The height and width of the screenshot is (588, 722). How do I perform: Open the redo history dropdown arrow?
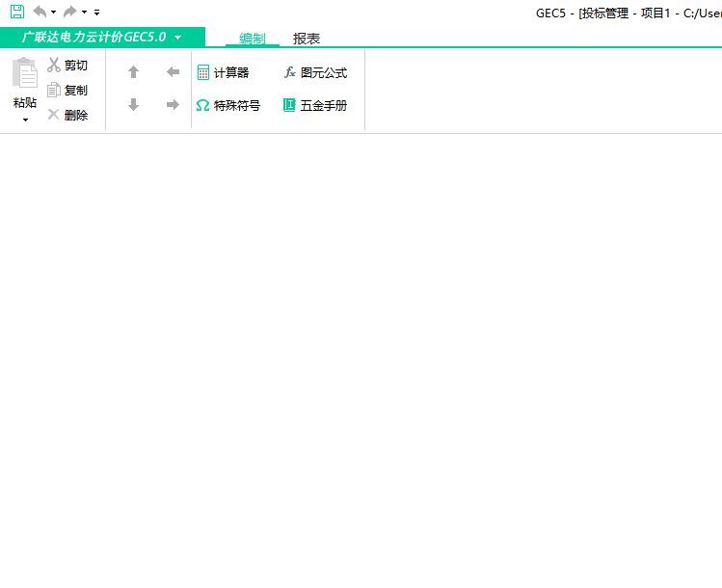point(84,12)
